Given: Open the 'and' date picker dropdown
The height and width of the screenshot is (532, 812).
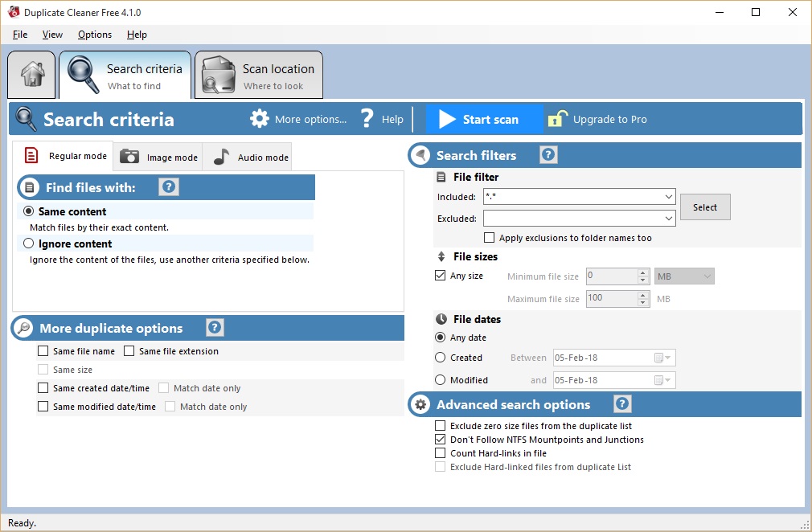Looking at the screenshot, I should [x=662, y=380].
